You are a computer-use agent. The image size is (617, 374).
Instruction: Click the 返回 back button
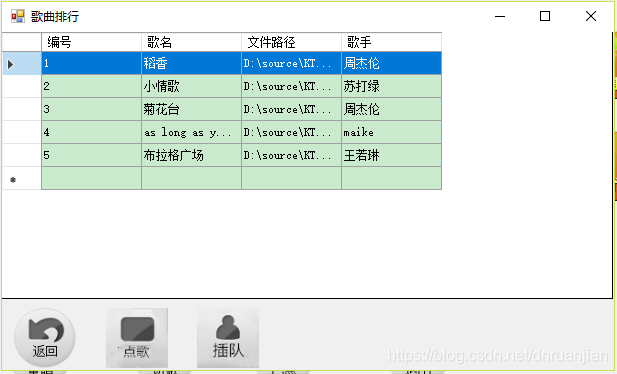click(44, 338)
